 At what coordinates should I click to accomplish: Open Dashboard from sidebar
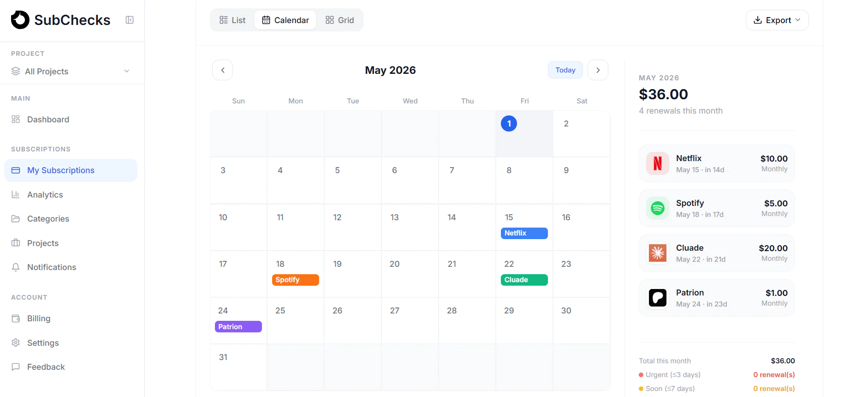[x=71, y=119]
